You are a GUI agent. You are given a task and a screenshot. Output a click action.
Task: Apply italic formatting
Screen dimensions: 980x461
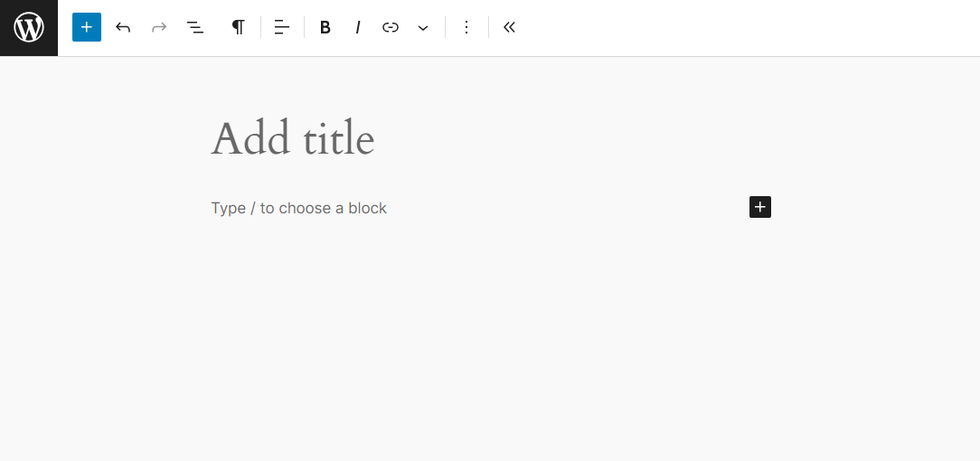tap(358, 27)
